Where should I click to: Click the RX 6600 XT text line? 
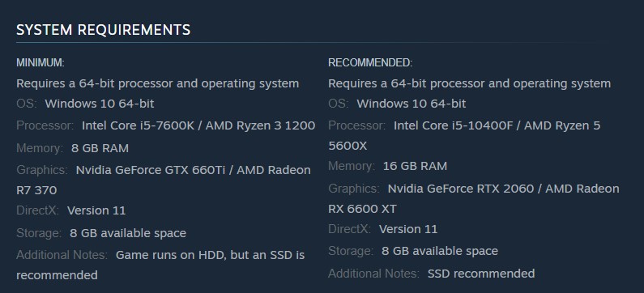[x=362, y=209]
